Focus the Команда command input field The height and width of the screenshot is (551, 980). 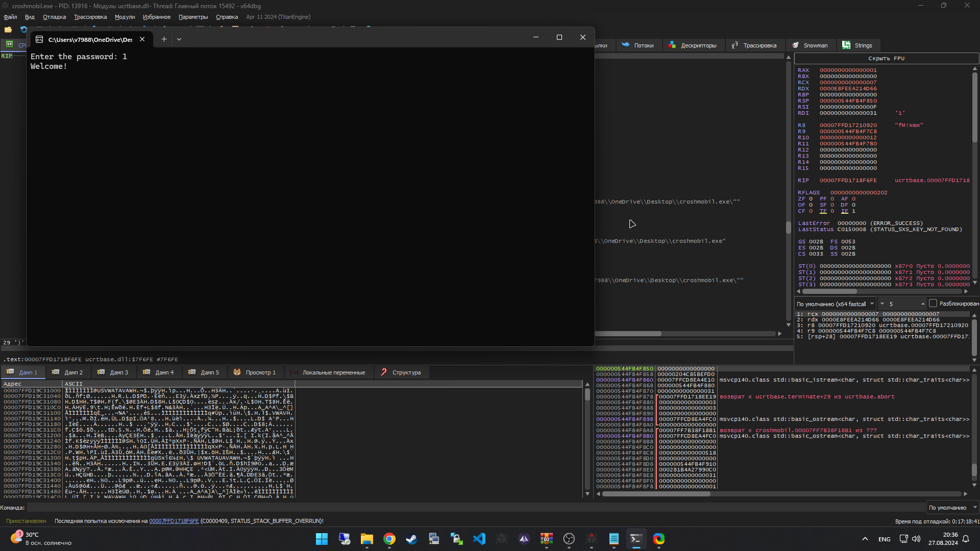point(476,508)
